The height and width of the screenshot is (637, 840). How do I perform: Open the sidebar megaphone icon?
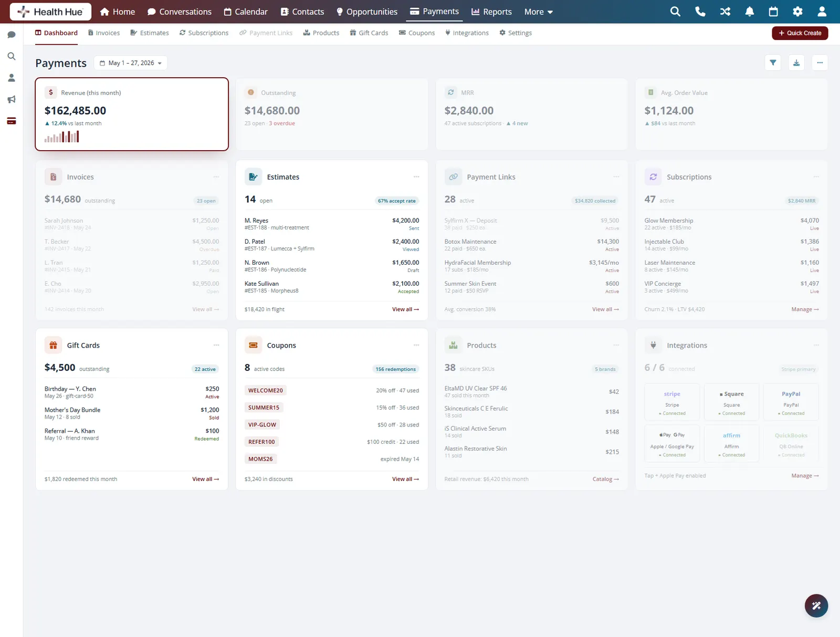click(12, 99)
